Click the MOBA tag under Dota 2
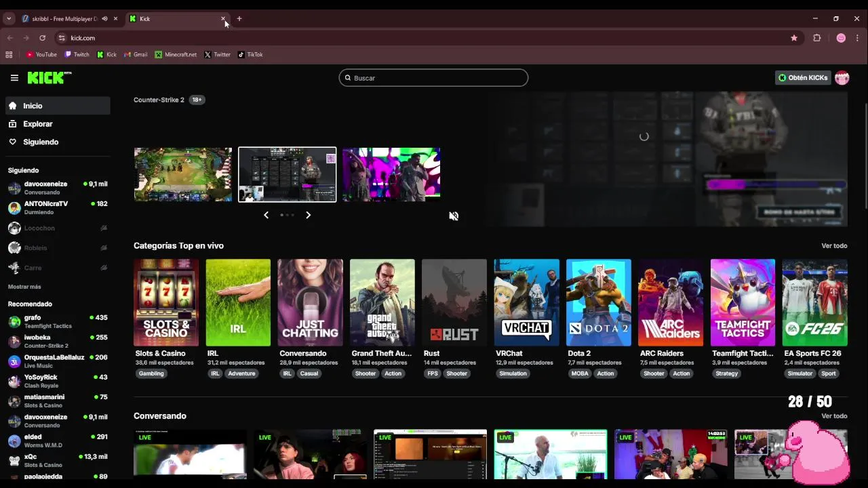The width and height of the screenshot is (868, 488). click(580, 373)
